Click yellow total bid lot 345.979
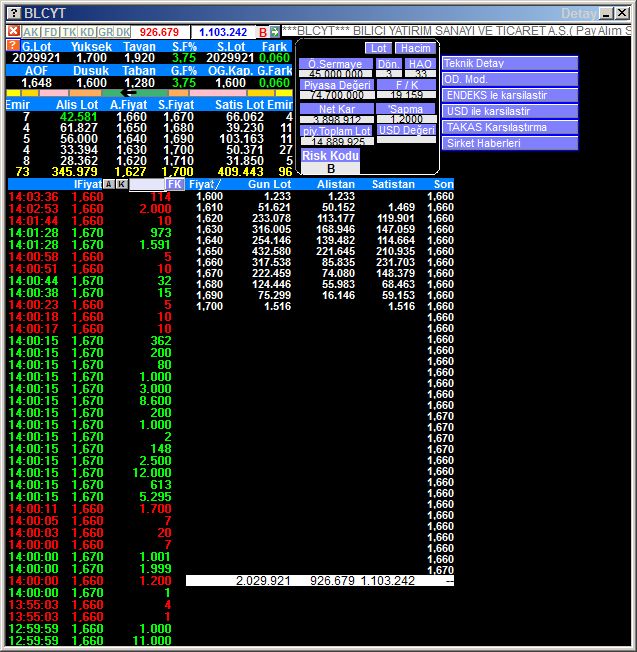Screen dimensions: 637x652 [74, 172]
